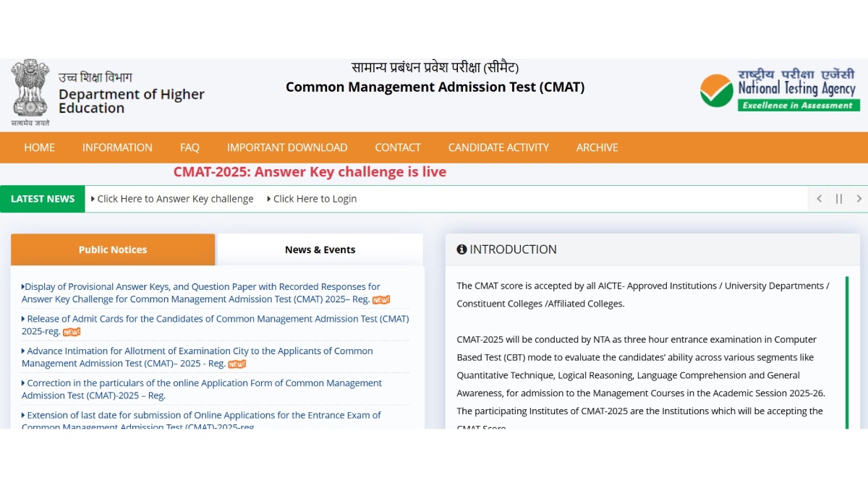This screenshot has width=868, height=488.
Task: Open the CANDIDATE ACTIVITY menu
Action: [x=498, y=147]
